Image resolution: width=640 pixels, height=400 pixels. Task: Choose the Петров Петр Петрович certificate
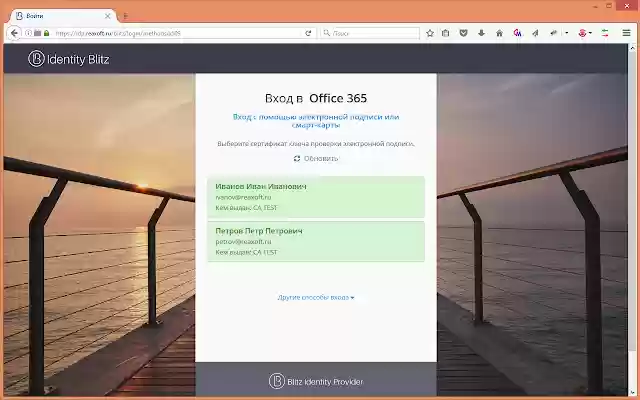(x=316, y=241)
